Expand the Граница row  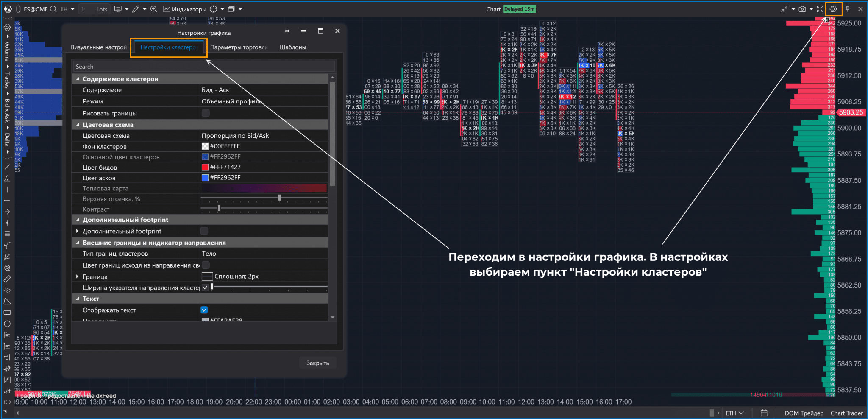click(77, 277)
